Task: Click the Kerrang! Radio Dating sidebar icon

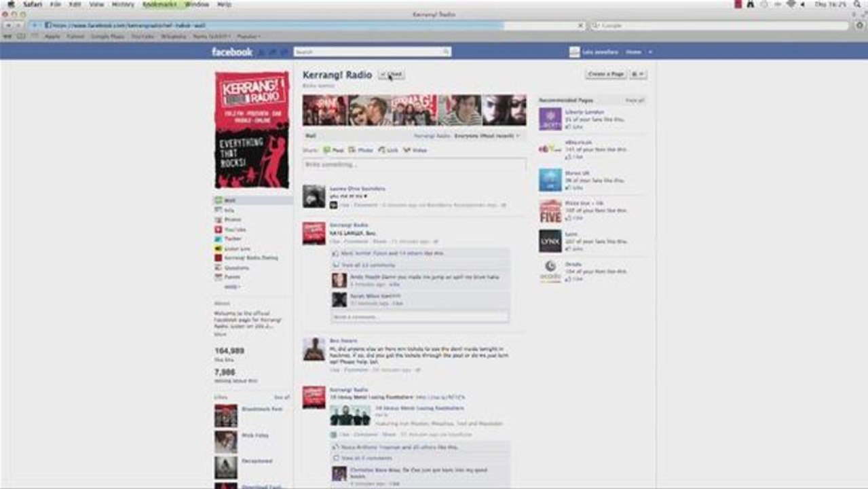Action: pyautogui.click(x=218, y=258)
